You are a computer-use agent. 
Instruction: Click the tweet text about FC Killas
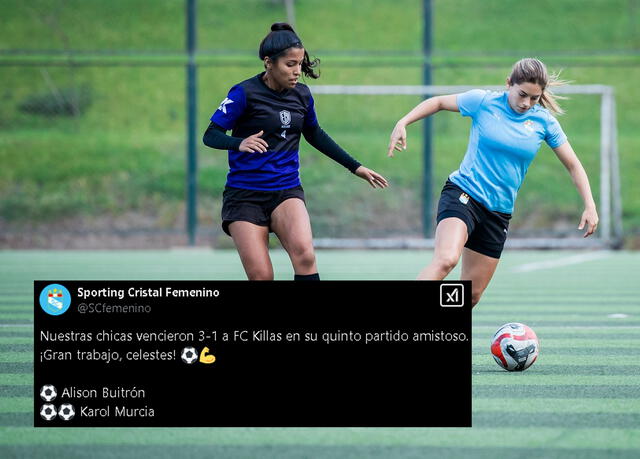254,337
